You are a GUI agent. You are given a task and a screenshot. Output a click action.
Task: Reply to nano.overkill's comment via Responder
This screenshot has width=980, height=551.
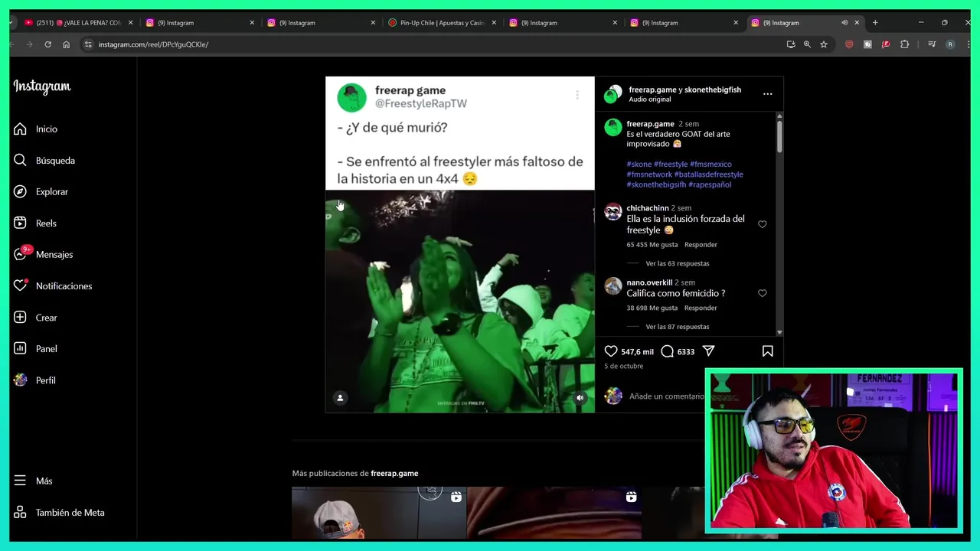click(701, 308)
